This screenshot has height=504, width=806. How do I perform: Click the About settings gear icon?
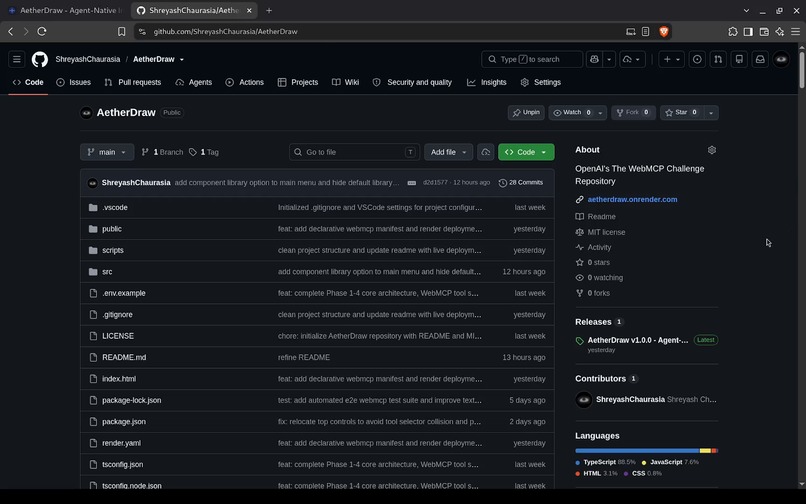[712, 150]
